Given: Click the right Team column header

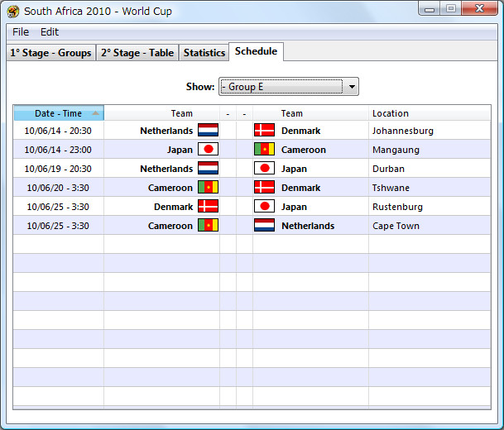Looking at the screenshot, I should point(310,113).
